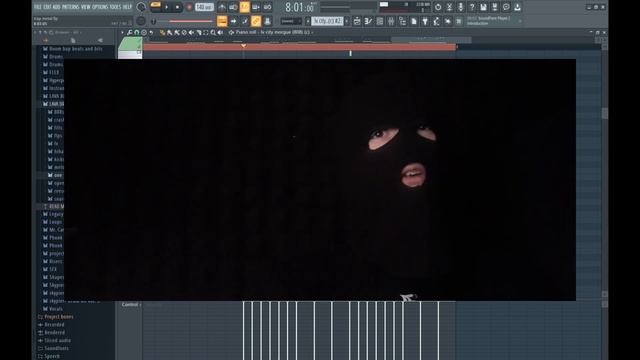Open the Channel rack icon
This screenshot has width=640, height=360.
tap(380, 21)
